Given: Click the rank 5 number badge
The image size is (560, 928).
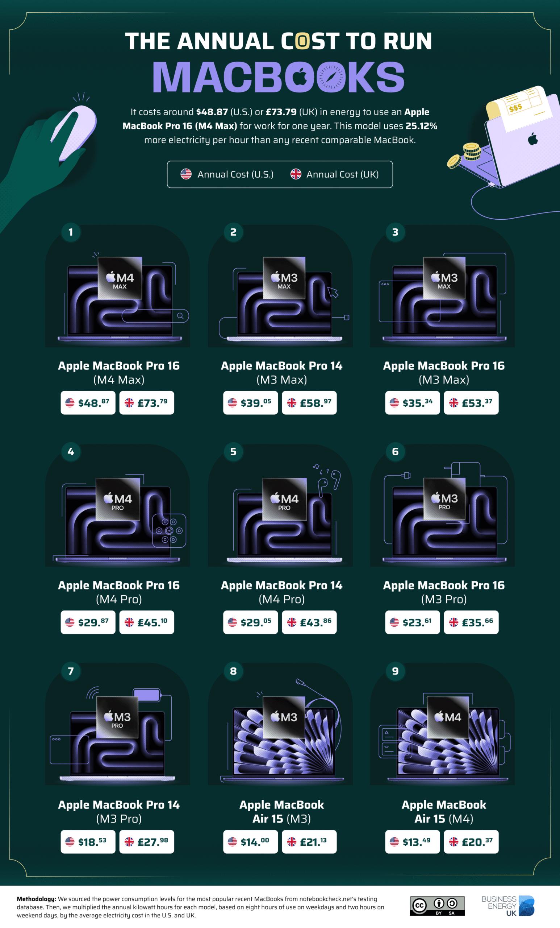Looking at the screenshot, I should (x=233, y=452).
